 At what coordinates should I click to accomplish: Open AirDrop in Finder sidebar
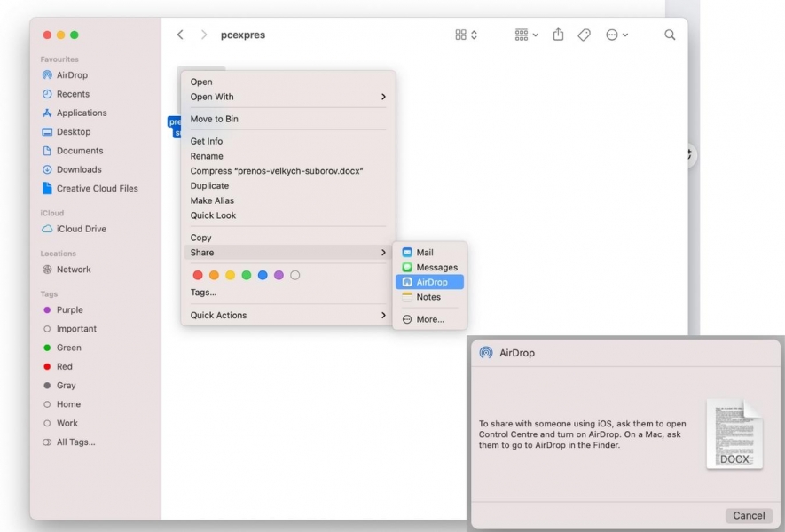pos(65,75)
